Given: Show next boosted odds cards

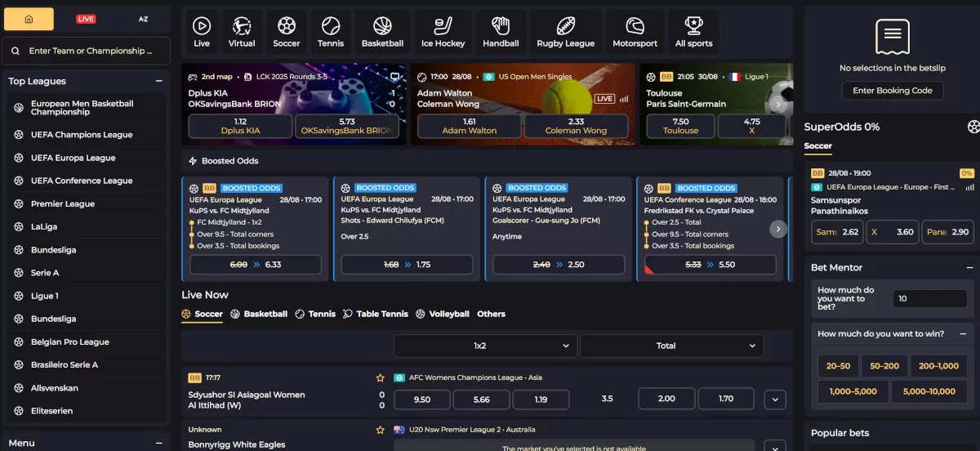Looking at the screenshot, I should [x=778, y=230].
